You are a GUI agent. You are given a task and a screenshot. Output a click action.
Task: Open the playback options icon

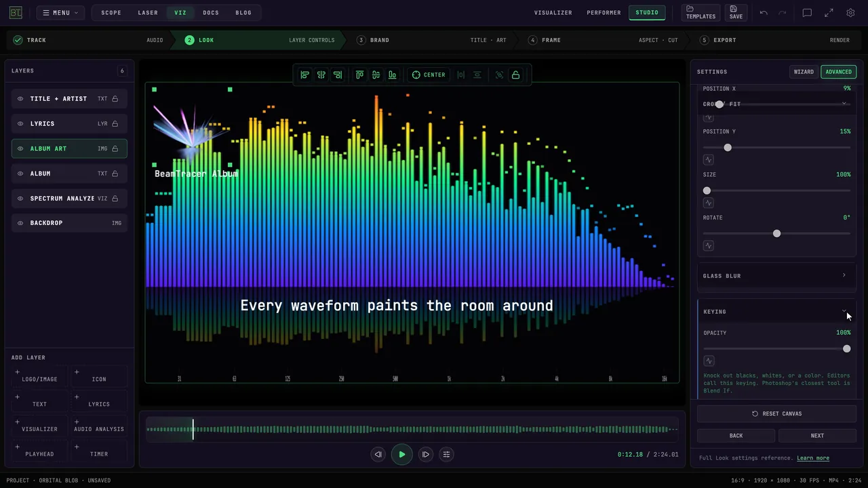(x=446, y=454)
